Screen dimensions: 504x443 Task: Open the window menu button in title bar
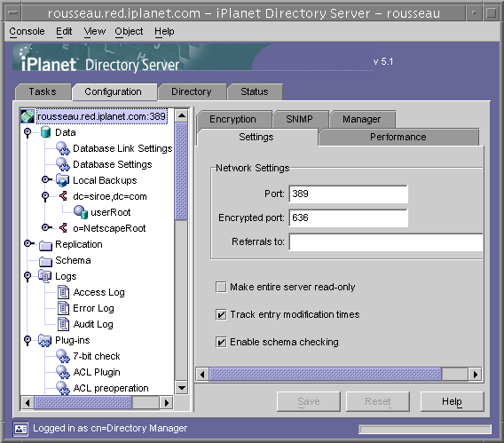(x=13, y=13)
